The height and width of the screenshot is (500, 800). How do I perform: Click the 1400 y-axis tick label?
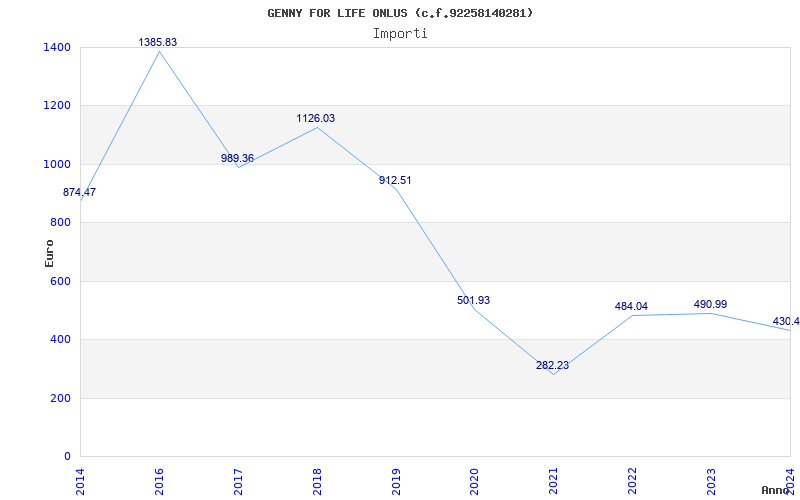(x=58, y=47)
